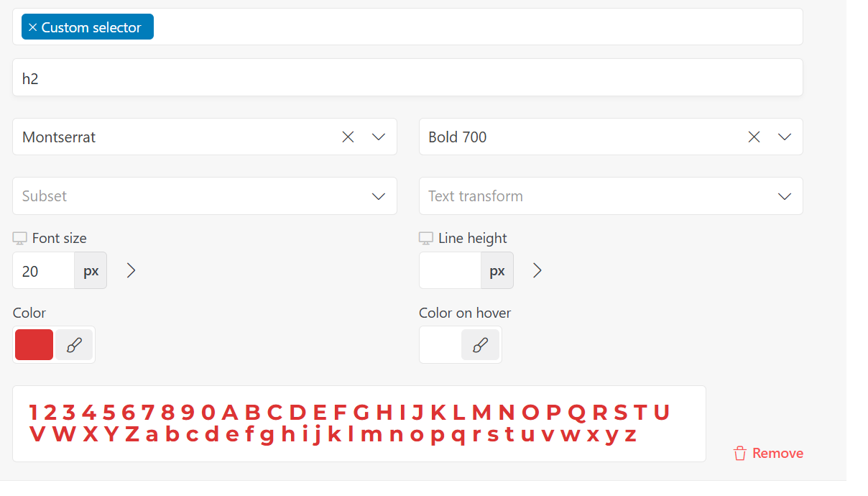868x496 pixels.
Task: Open the Color picker brush icon
Action: point(74,345)
